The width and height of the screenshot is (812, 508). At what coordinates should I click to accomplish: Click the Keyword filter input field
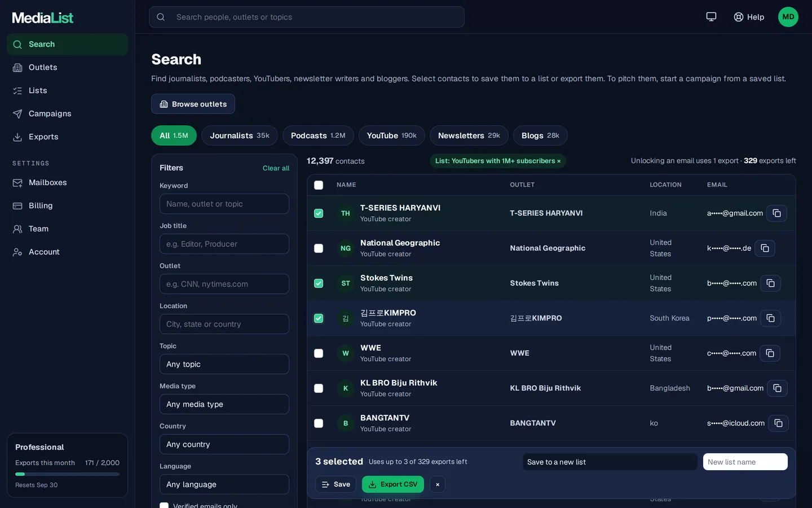(x=224, y=204)
